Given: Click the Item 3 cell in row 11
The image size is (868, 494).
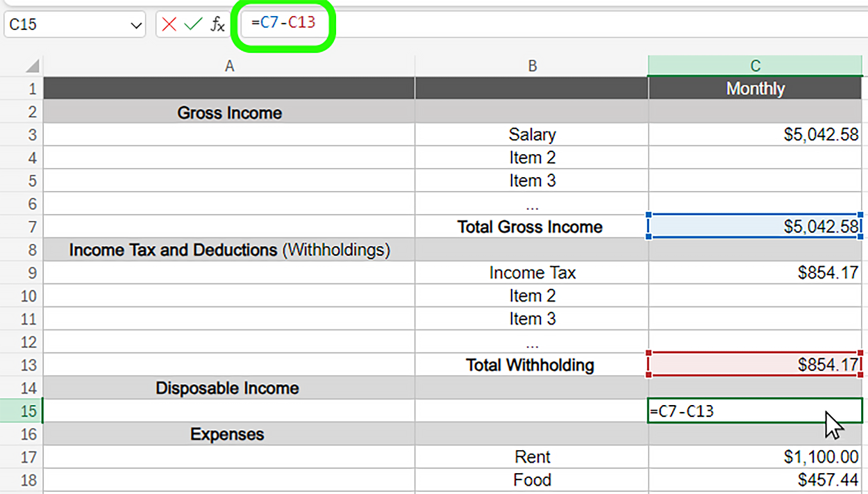Looking at the screenshot, I should pyautogui.click(x=532, y=319).
